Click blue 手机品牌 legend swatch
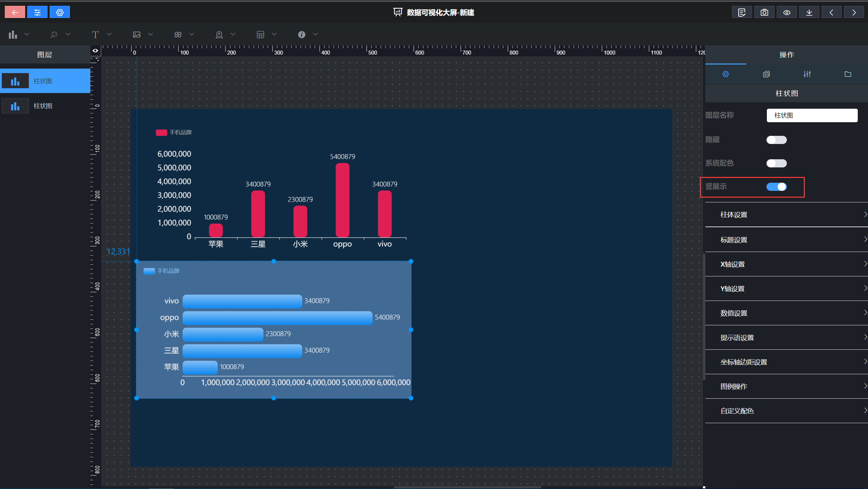The width and height of the screenshot is (868, 489). click(x=149, y=271)
